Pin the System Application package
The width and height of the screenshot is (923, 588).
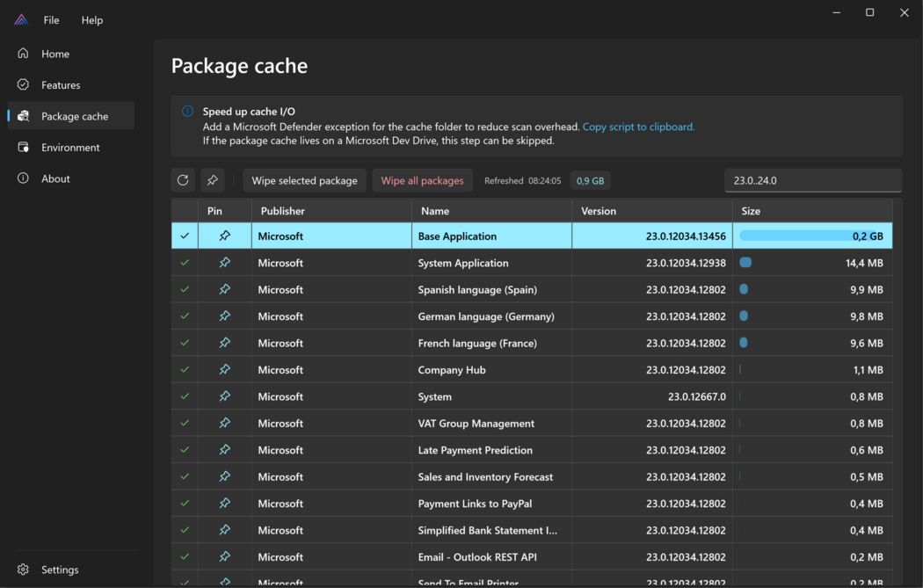pos(225,263)
